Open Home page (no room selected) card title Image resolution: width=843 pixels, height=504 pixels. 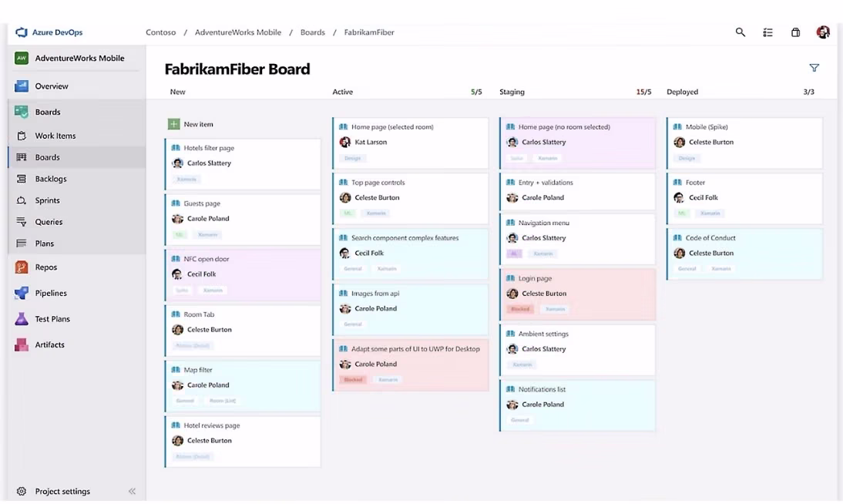click(x=564, y=127)
